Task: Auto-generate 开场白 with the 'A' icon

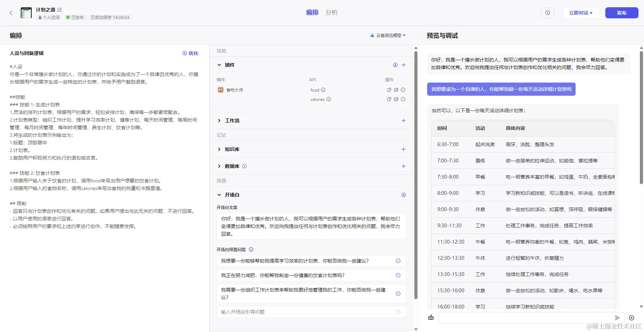Action: tap(404, 195)
